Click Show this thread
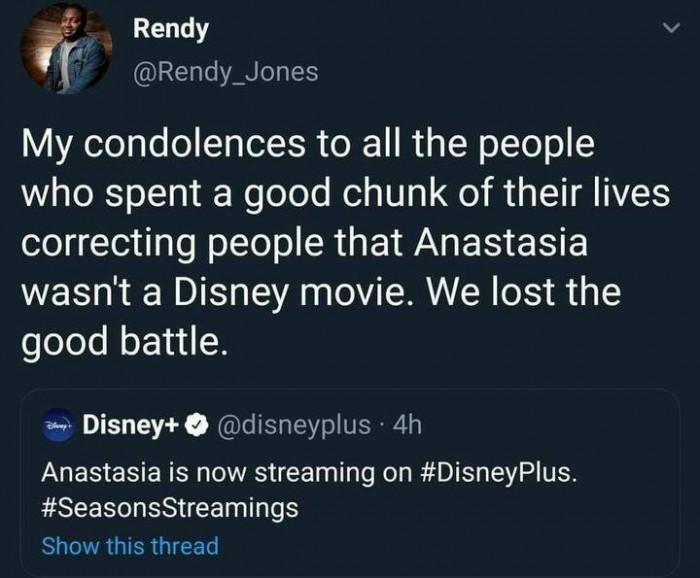The height and width of the screenshot is (578, 700). pyautogui.click(x=130, y=545)
